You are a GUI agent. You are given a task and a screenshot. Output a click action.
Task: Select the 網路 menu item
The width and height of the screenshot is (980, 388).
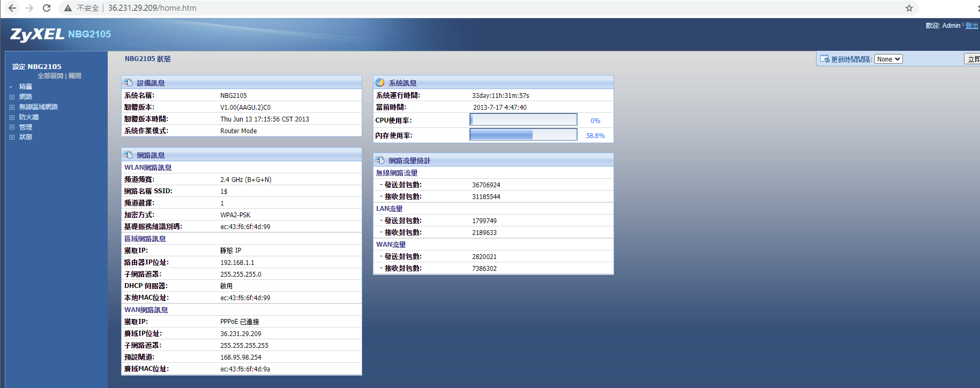pos(26,97)
